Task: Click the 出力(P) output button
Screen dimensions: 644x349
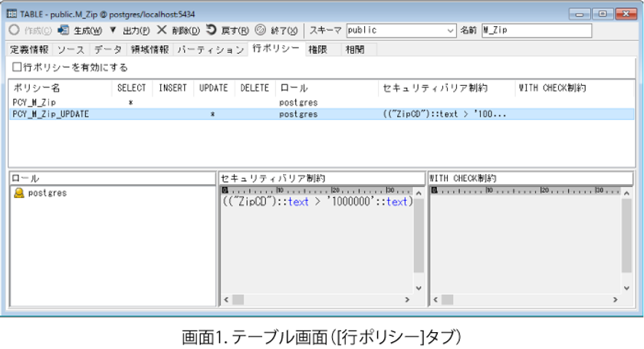Action: point(136,31)
